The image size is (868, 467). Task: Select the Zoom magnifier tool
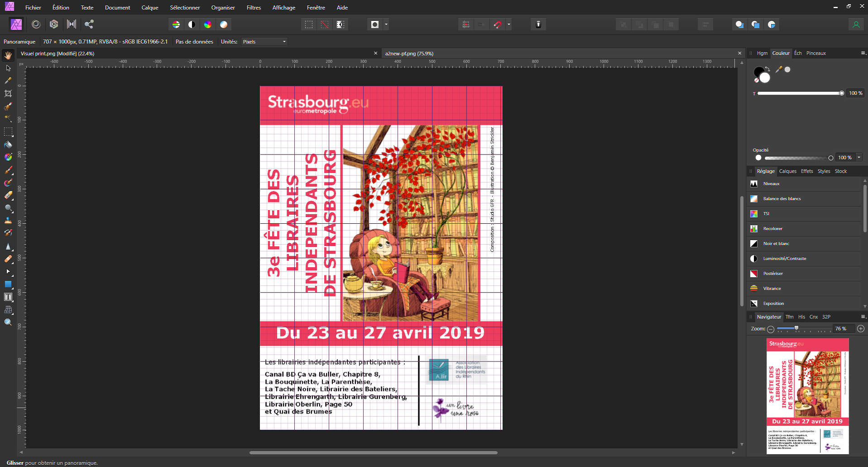(8, 322)
